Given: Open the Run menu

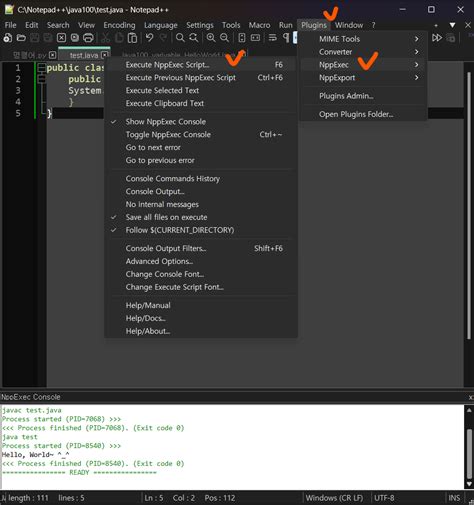Looking at the screenshot, I should pos(286,25).
